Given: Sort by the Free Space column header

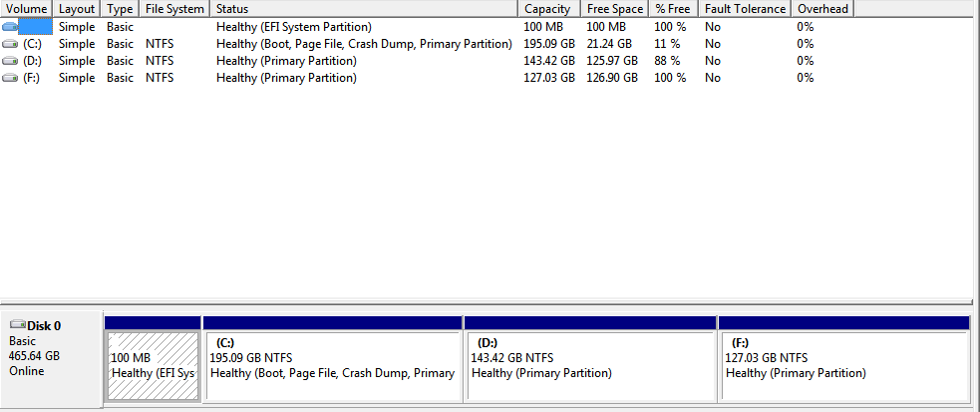Looking at the screenshot, I should (x=616, y=9).
